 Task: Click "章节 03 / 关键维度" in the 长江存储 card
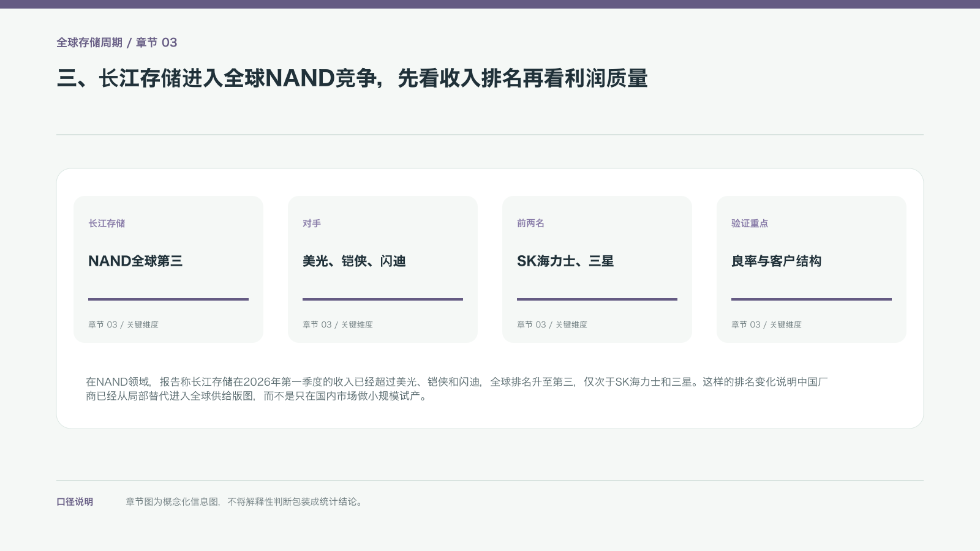click(x=123, y=324)
